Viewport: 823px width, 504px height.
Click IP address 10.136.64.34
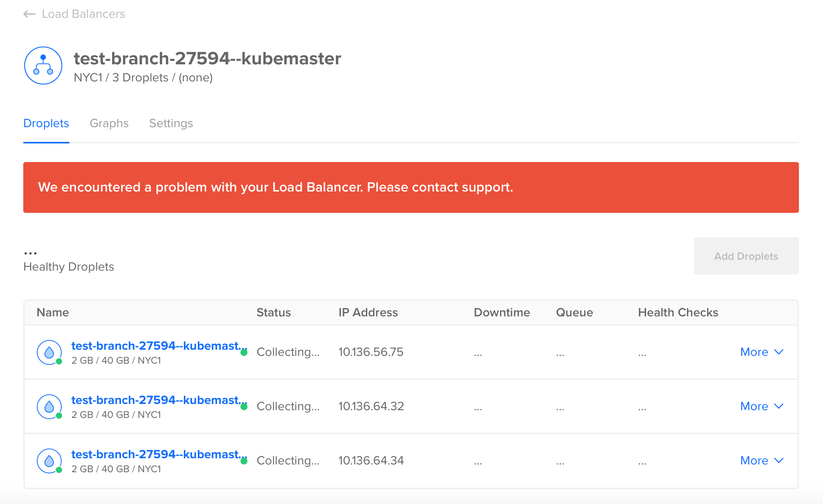tap(371, 461)
